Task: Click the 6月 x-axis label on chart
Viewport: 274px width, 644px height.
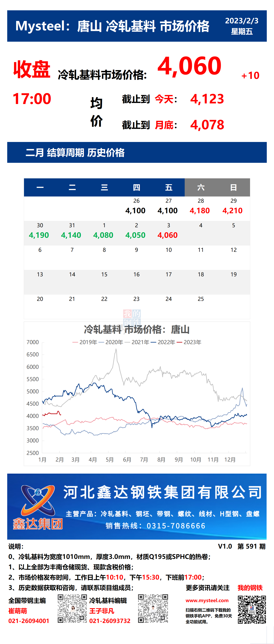Action: point(127,460)
